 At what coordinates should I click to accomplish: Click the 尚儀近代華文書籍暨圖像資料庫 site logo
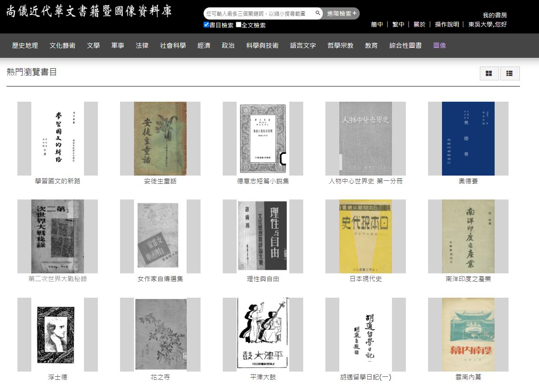(x=89, y=12)
